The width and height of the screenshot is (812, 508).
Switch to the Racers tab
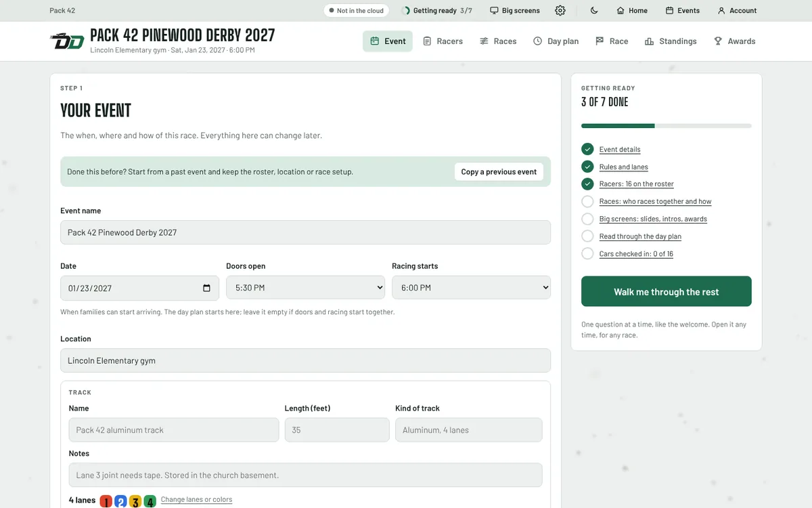click(443, 41)
